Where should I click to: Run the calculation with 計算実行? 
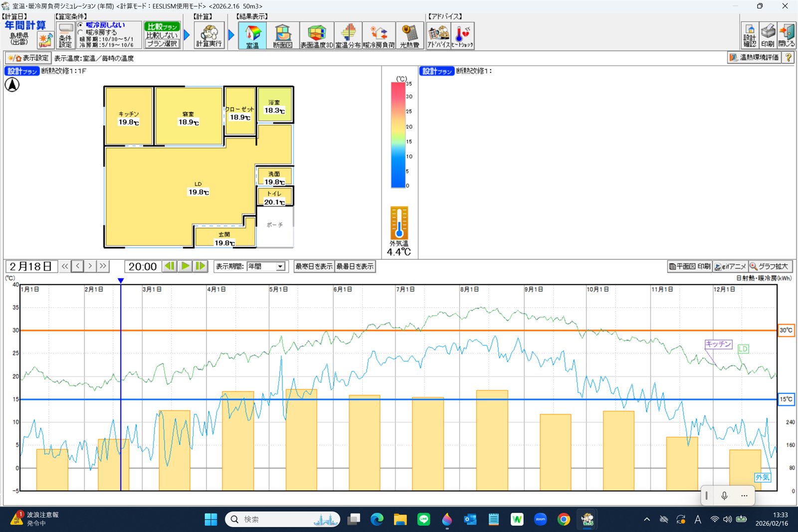click(209, 35)
